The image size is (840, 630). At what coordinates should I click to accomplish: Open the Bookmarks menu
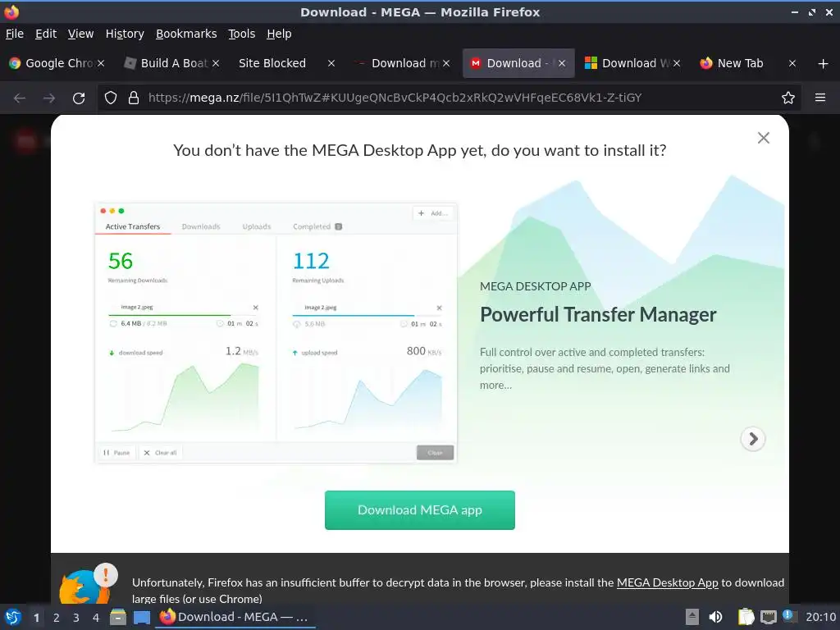[186, 34]
